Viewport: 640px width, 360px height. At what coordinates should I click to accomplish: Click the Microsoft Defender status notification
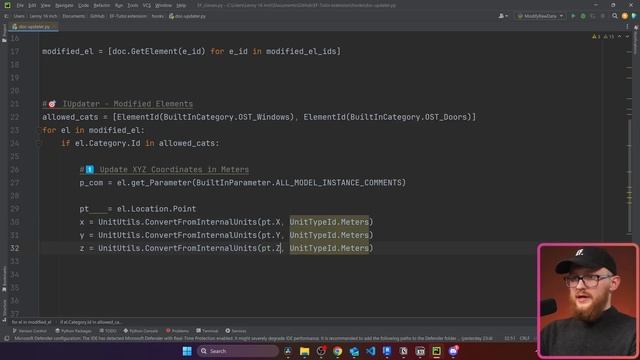pos(253,338)
